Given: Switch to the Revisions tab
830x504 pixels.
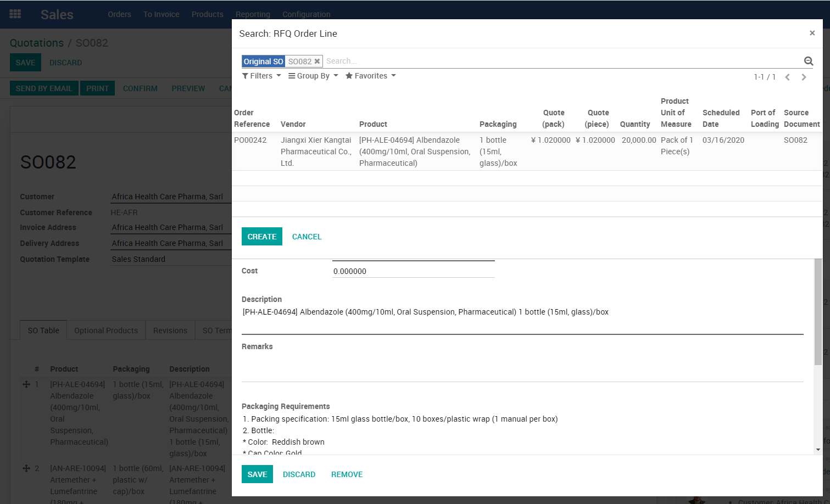Looking at the screenshot, I should 170,331.
